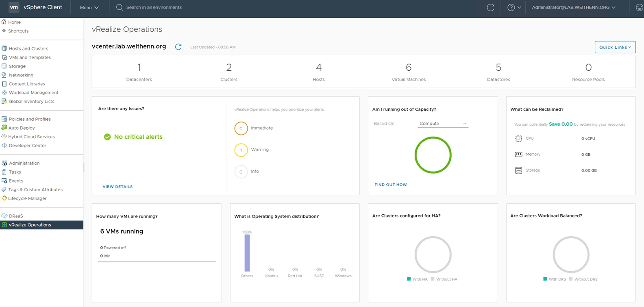Click the Hosts and Clusters icon
Image resolution: width=644 pixels, height=307 pixels.
4,48
